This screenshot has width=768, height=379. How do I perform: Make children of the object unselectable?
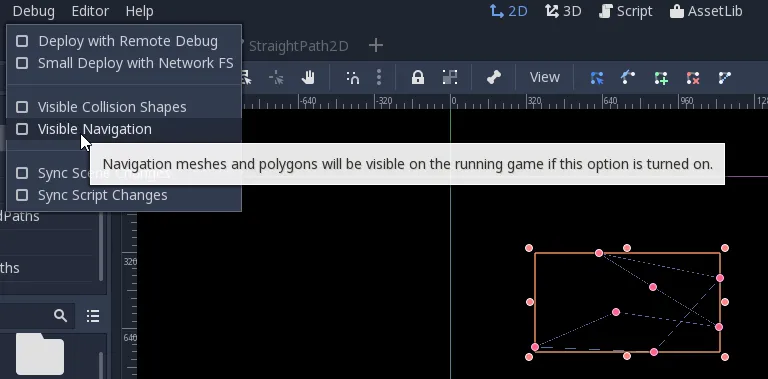coord(450,77)
